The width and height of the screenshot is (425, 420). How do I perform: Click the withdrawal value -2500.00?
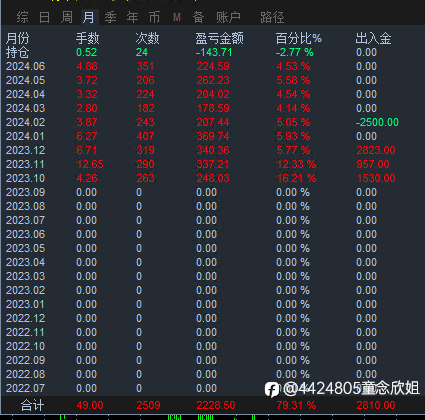377,122
